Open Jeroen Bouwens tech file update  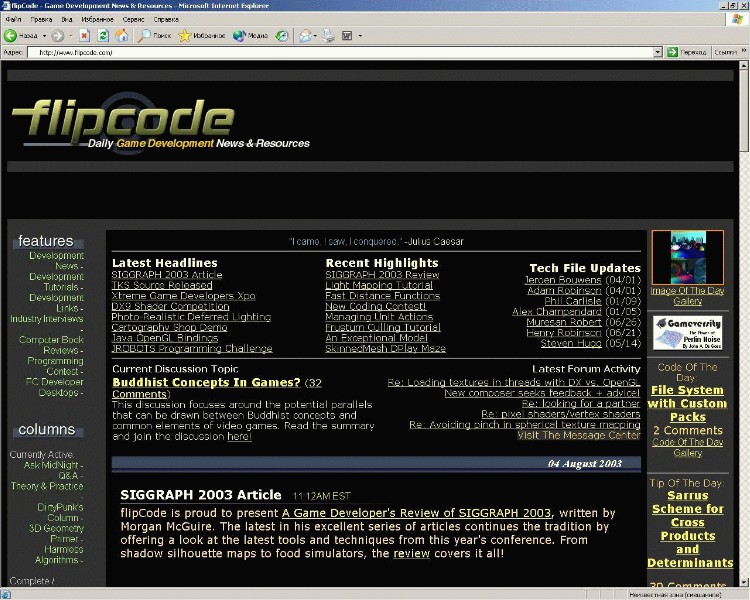coord(563,280)
